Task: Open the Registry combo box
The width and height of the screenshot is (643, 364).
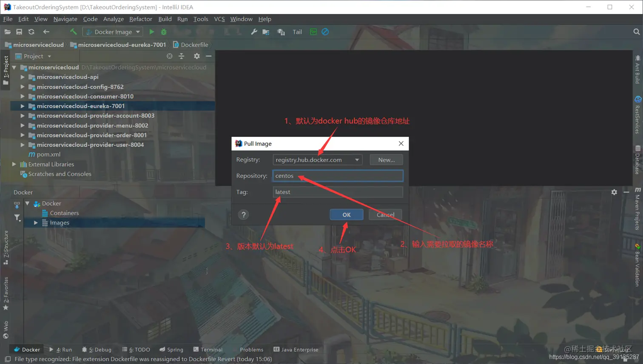Action: (317, 160)
